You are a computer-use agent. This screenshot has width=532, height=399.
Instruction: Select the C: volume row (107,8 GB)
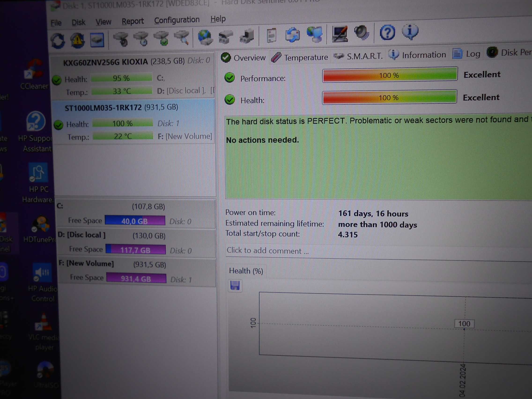[x=135, y=214]
